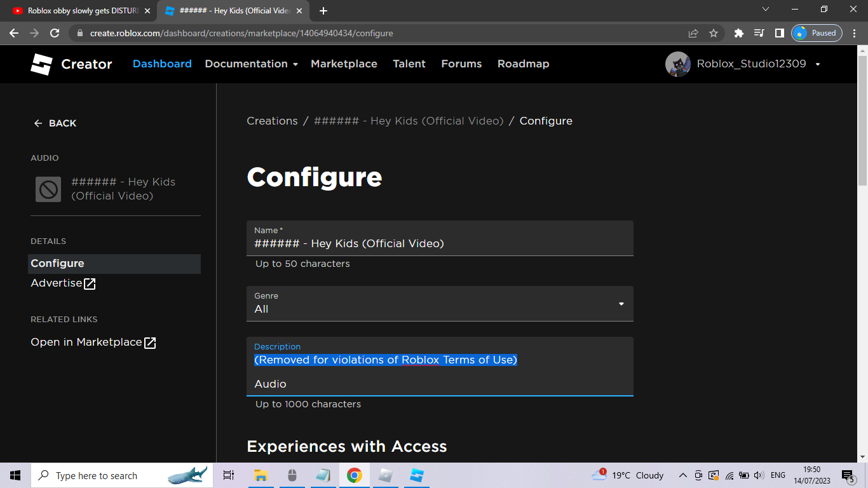Click external link icon beside Open in Marketplace
This screenshot has width=868, height=488.
coord(150,343)
